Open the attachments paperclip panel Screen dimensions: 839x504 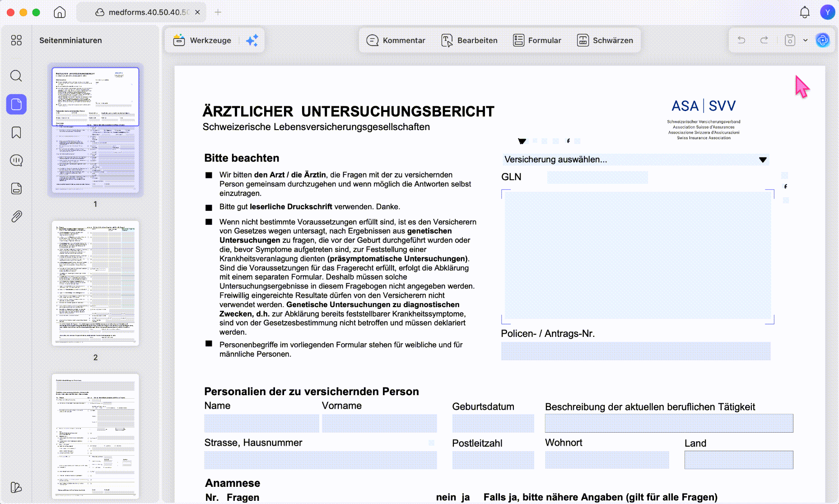click(16, 216)
